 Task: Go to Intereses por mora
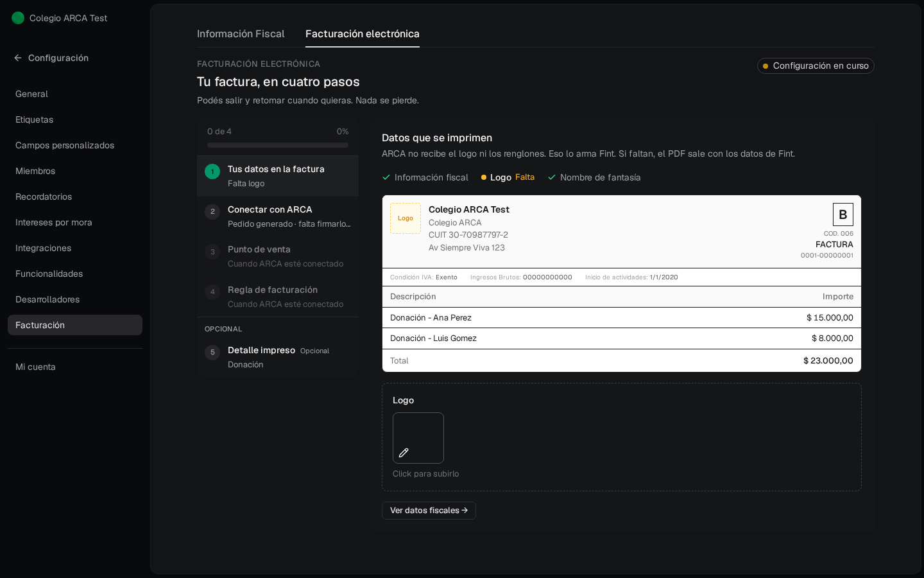(75, 222)
